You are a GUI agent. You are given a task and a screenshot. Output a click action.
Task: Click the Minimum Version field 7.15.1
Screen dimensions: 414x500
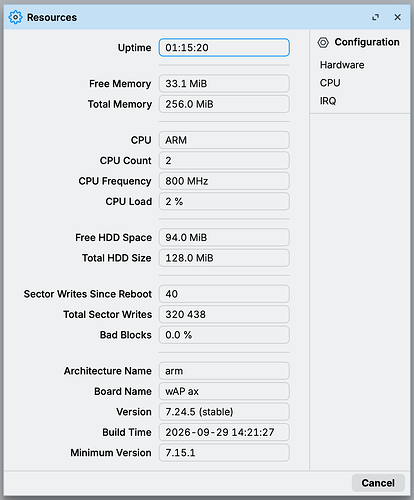tap(224, 453)
